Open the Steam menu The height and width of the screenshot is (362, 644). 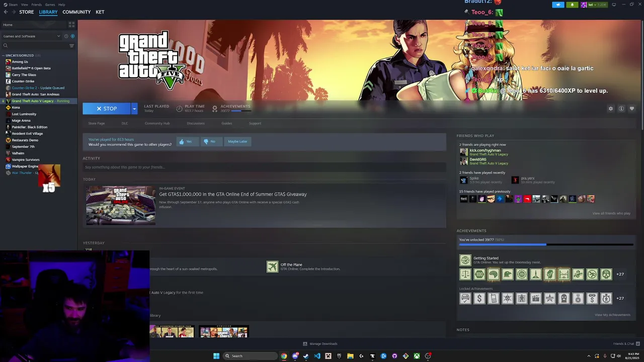point(13,5)
